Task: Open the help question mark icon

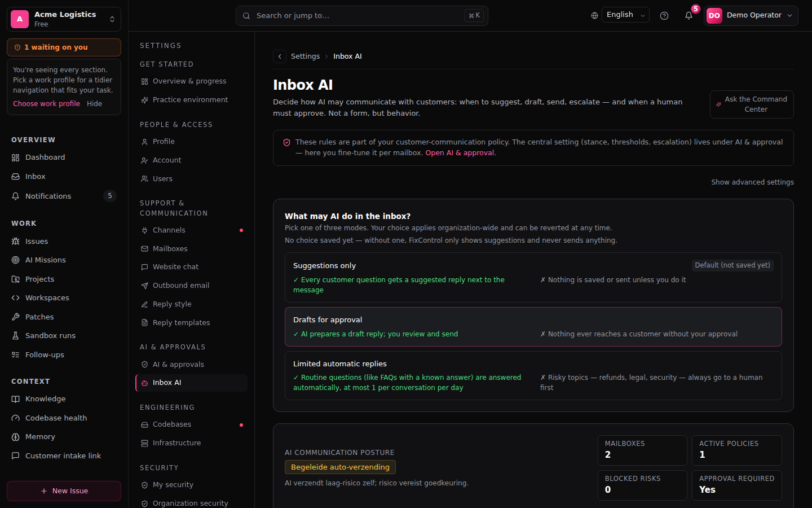Action: click(664, 16)
